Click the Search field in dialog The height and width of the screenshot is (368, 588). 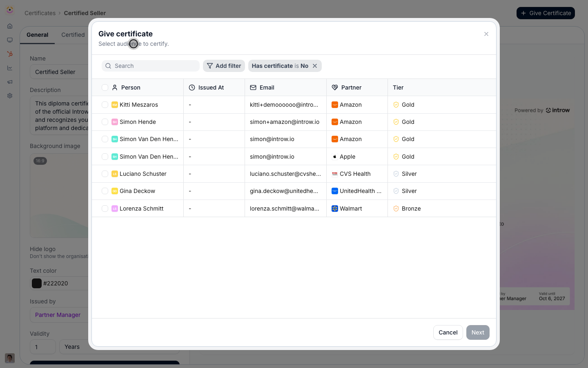point(151,66)
